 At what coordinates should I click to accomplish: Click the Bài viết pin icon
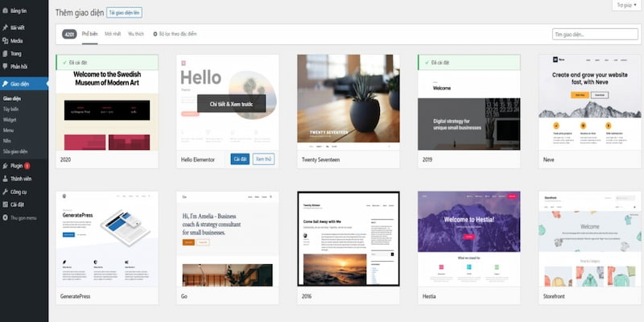click(6, 27)
